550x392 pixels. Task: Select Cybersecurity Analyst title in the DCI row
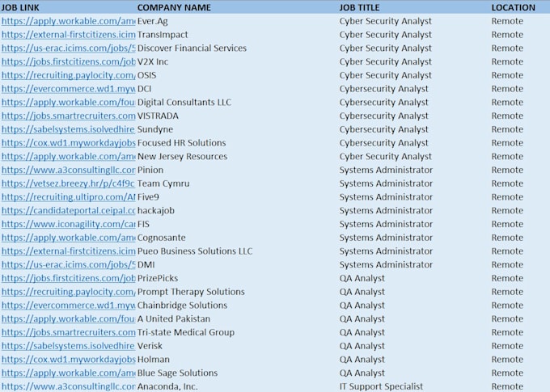pos(383,89)
